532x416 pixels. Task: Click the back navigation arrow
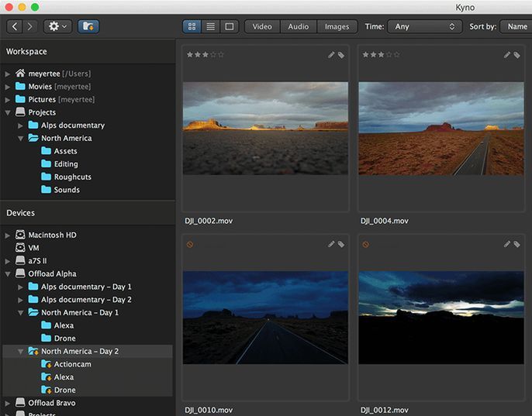coord(15,26)
